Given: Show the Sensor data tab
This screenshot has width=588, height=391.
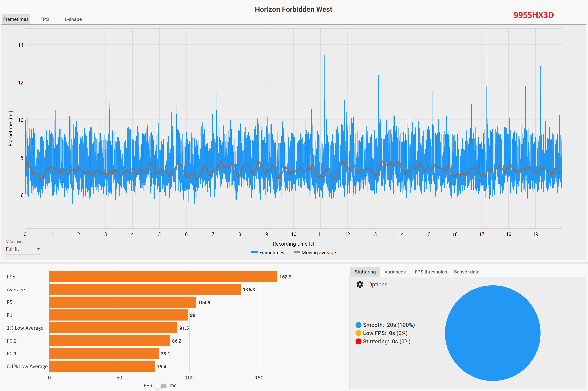Looking at the screenshot, I should (466, 272).
